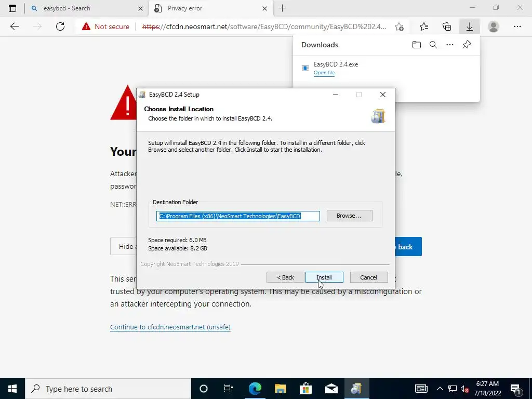This screenshot has height=399, width=532.
Task: Open the tab actions menu icon
Action: click(x=12, y=8)
